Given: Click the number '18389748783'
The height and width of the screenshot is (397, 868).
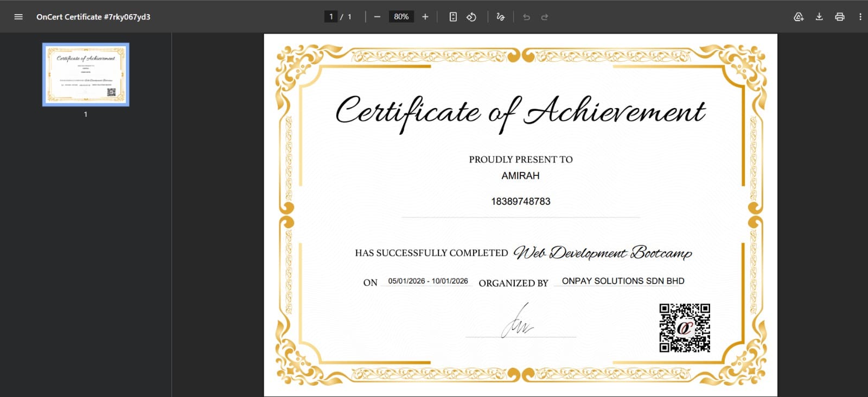Looking at the screenshot, I should coord(521,201).
